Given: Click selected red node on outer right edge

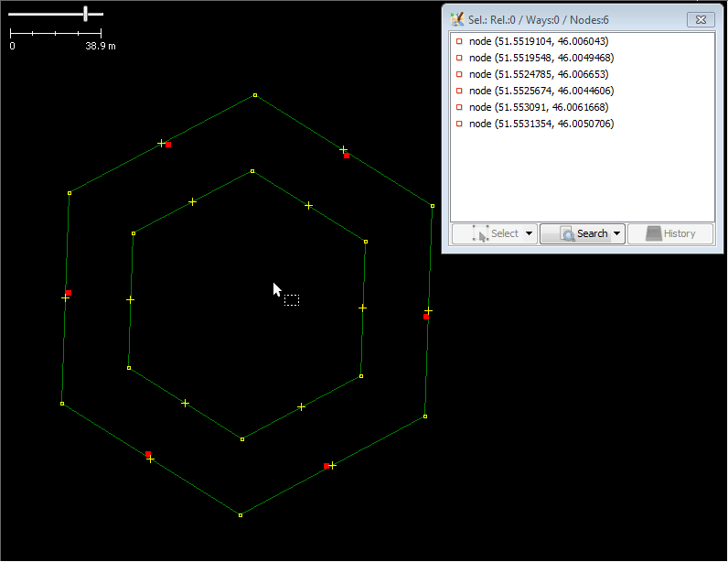Looking at the screenshot, I should (x=426, y=317).
